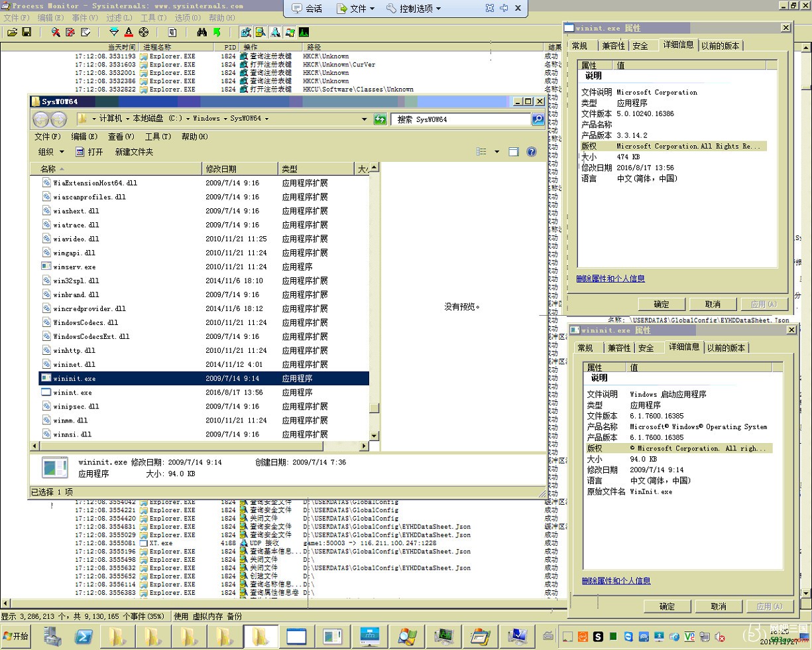This screenshot has width=812, height=650.
Task: Open 查看(V) menu in SysWOW64 explorer
Action: click(x=121, y=137)
